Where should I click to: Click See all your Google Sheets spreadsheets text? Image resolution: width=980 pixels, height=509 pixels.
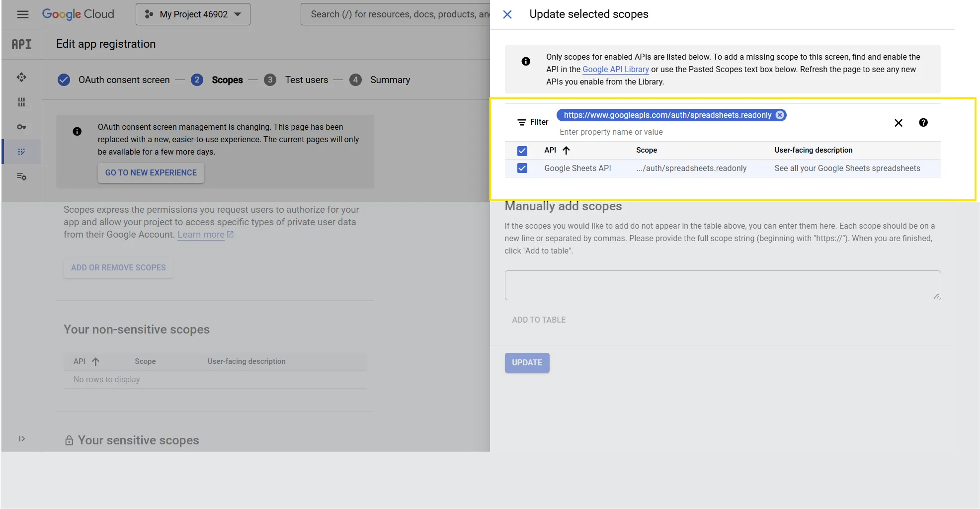point(847,169)
